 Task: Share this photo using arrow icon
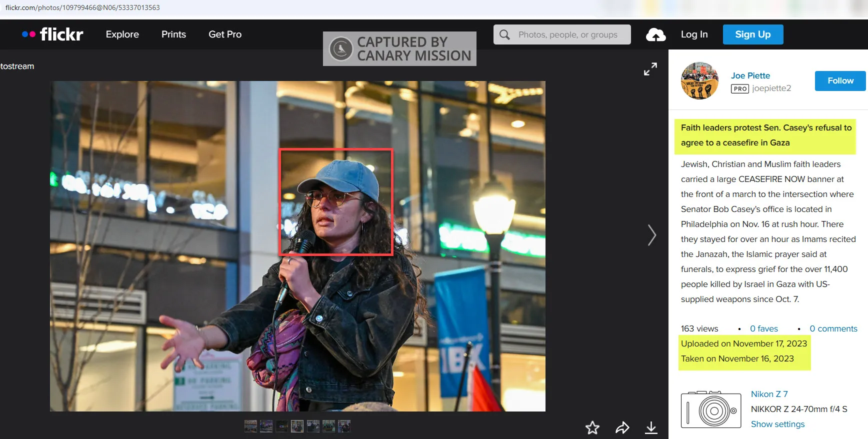(x=622, y=427)
